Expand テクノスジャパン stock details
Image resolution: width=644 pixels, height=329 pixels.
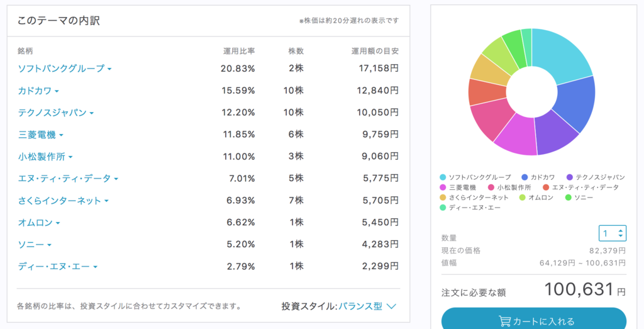(x=56, y=113)
